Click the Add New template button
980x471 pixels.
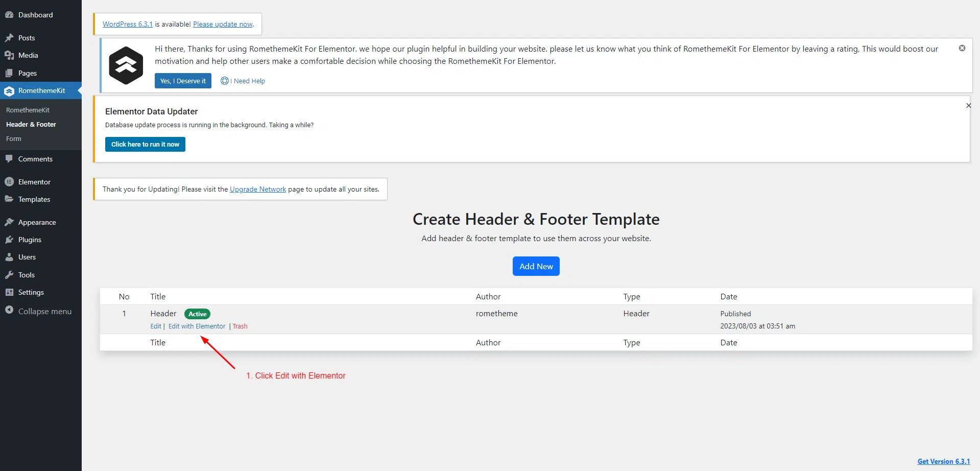(x=536, y=266)
